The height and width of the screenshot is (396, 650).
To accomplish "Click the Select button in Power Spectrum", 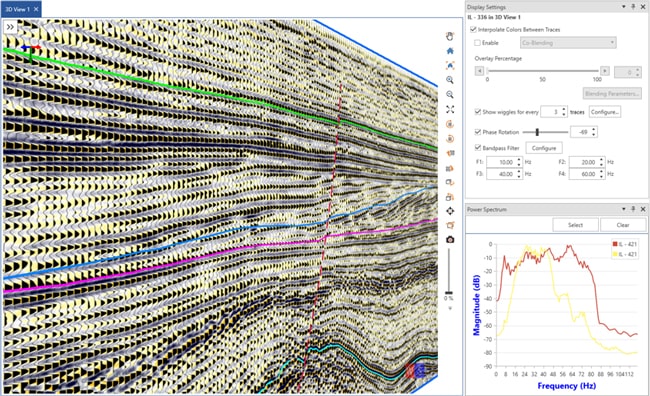I will (x=575, y=225).
